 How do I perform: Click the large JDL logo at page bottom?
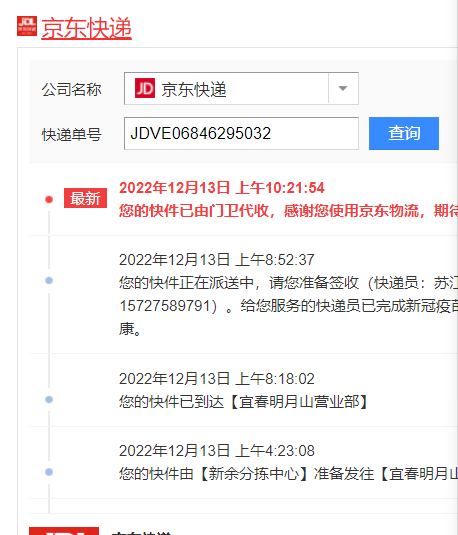[x=64, y=531]
